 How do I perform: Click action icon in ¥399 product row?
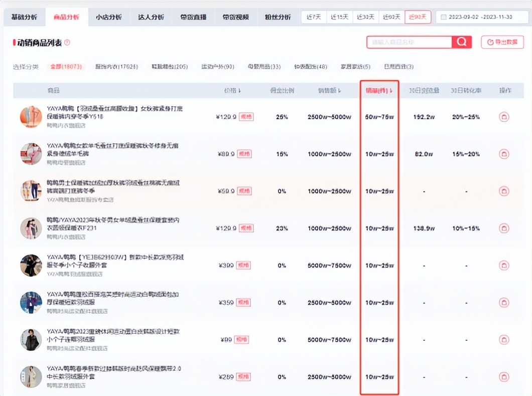tap(504, 265)
